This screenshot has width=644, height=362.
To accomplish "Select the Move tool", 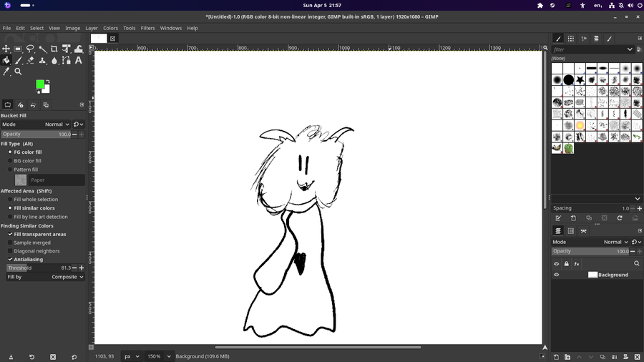I will 6,49.
